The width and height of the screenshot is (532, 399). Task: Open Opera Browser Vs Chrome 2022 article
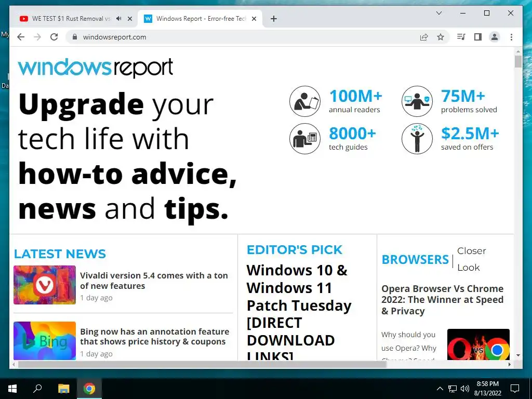tap(443, 300)
